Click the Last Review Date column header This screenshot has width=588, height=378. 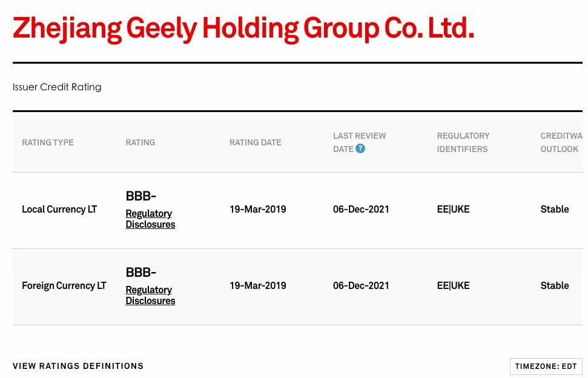359,142
